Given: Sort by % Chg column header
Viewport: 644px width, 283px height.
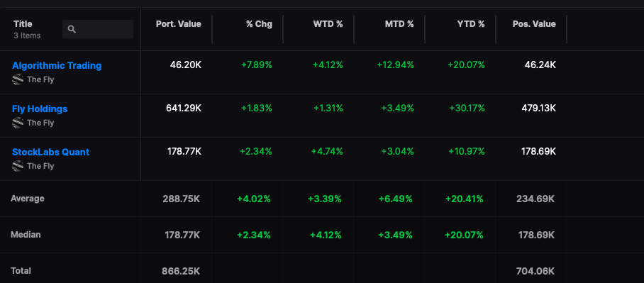Looking at the screenshot, I should click(259, 24).
